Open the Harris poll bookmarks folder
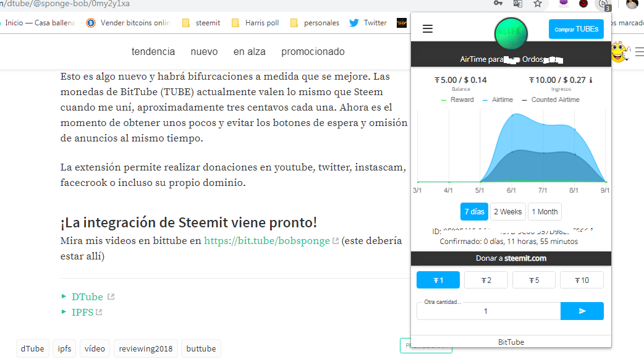This screenshot has height=362, width=644. [255, 23]
